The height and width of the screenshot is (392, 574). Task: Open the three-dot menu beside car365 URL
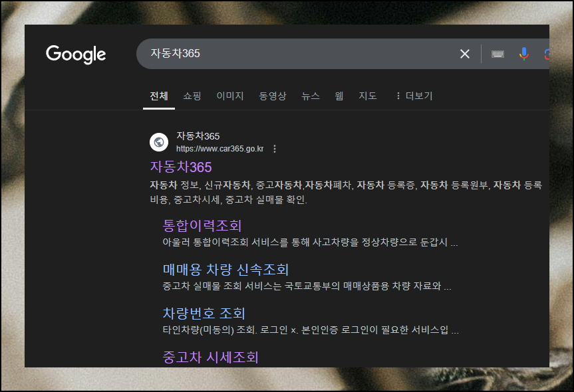tap(275, 149)
